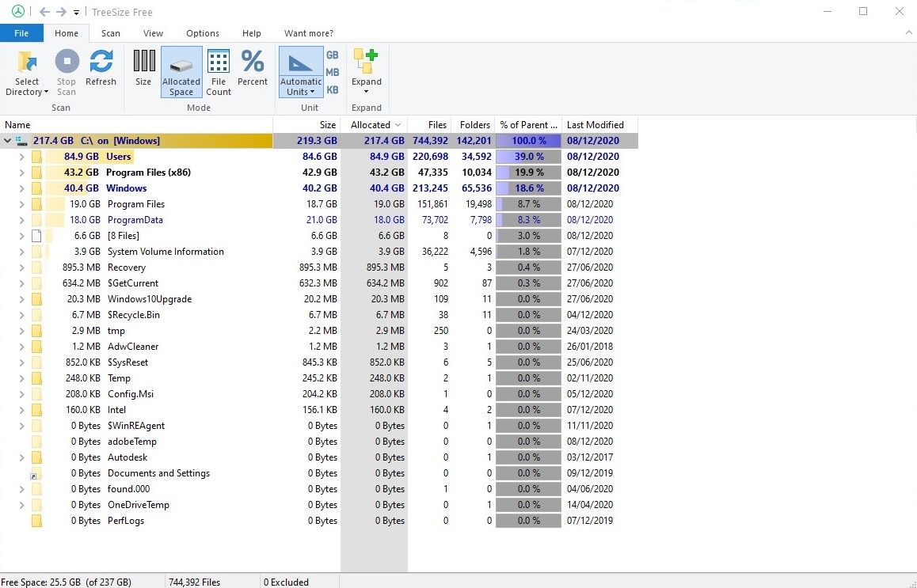The height and width of the screenshot is (588, 917).
Task: Collapse the C:\ on [Windows] root node
Action: coord(8,140)
